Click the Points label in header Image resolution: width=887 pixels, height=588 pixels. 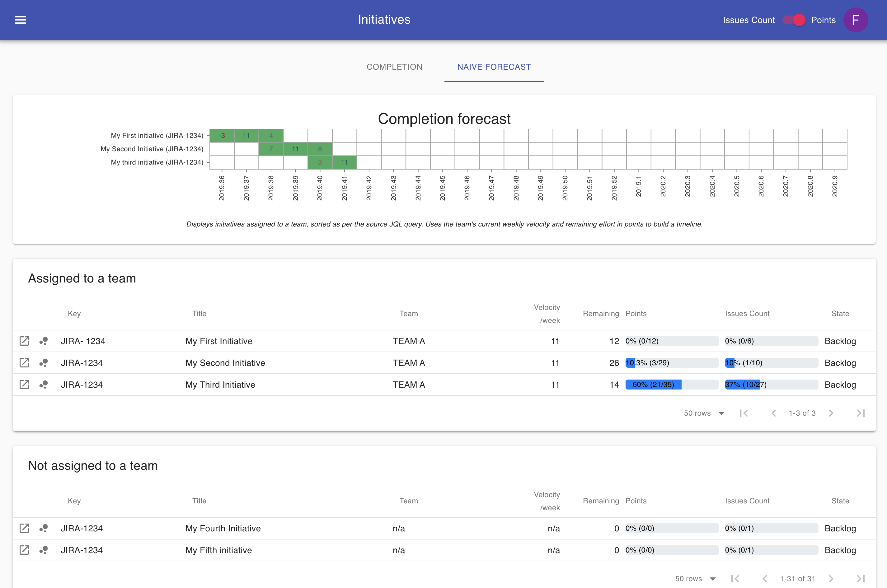[x=823, y=20]
